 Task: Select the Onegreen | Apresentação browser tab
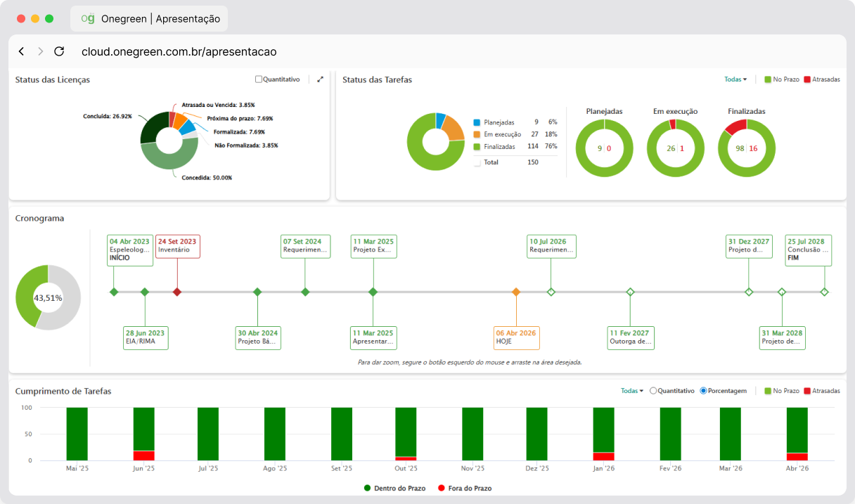(x=149, y=19)
